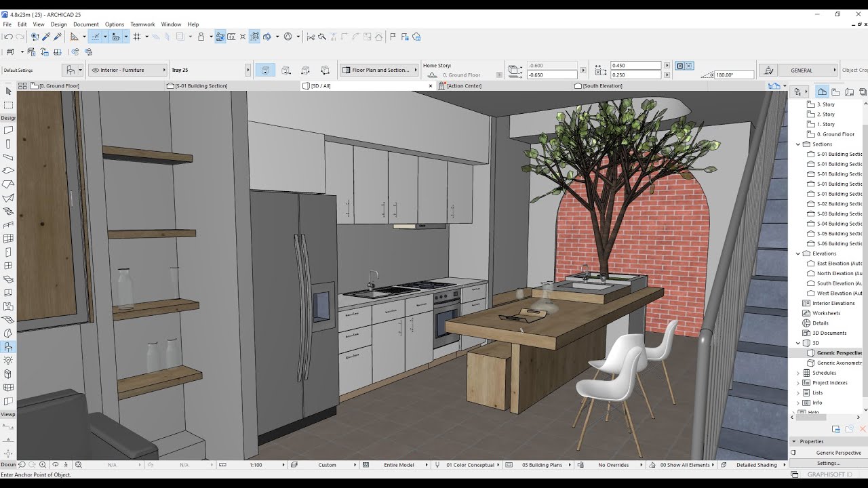Open the Trace reference icon in the toolbar
This screenshot has height=488, width=868.
pos(181,37)
